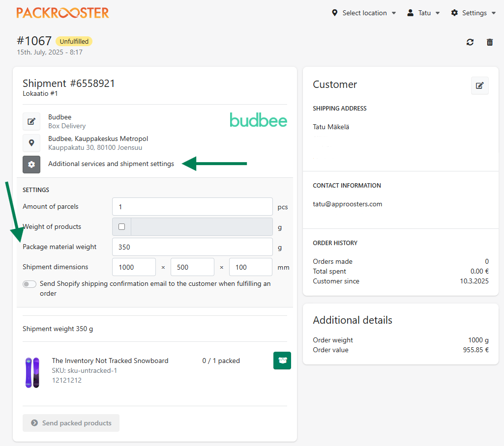Click the Order value 955.85 € amount
Image resolution: width=504 pixels, height=446 pixels.
(475, 350)
